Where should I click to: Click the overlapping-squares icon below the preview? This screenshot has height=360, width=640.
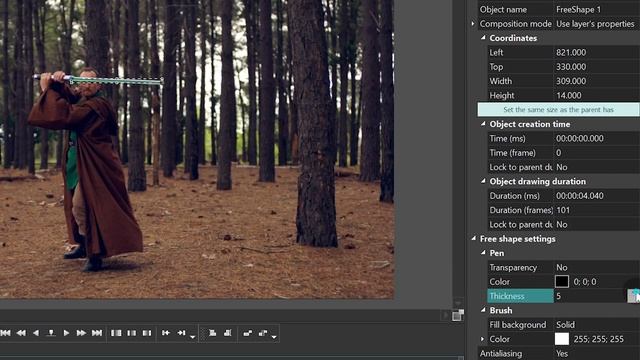coord(458,315)
